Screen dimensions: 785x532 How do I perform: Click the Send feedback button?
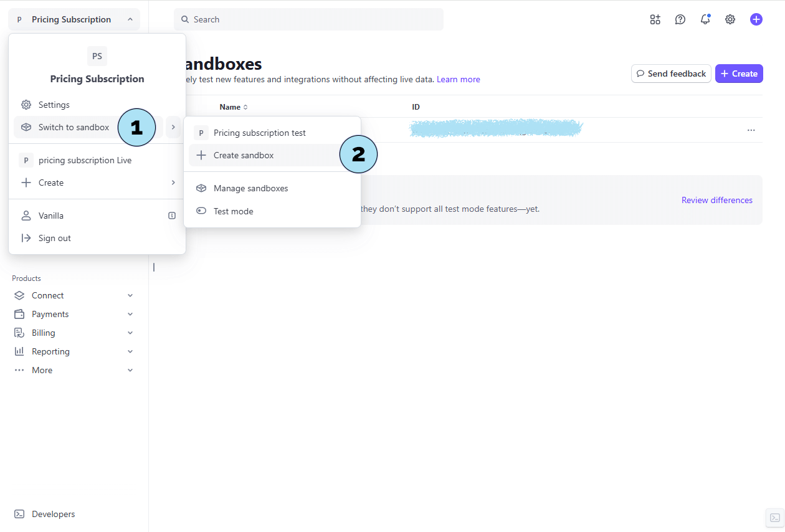pyautogui.click(x=671, y=74)
